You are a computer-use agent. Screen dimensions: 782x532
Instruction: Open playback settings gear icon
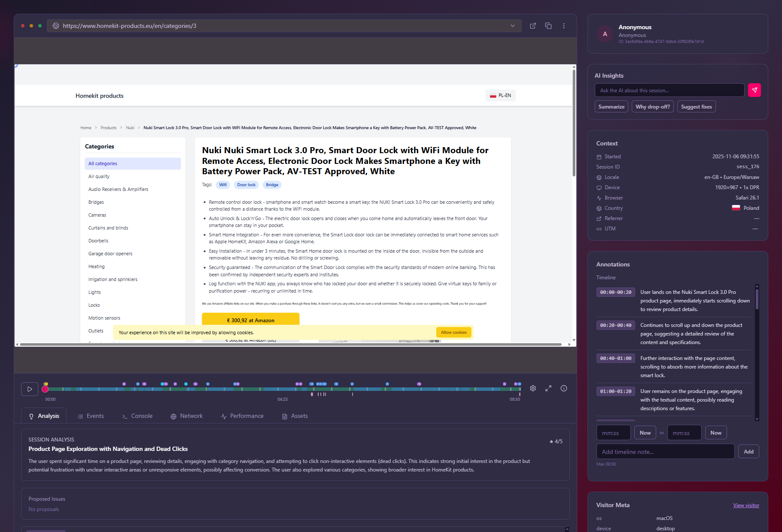pyautogui.click(x=533, y=388)
